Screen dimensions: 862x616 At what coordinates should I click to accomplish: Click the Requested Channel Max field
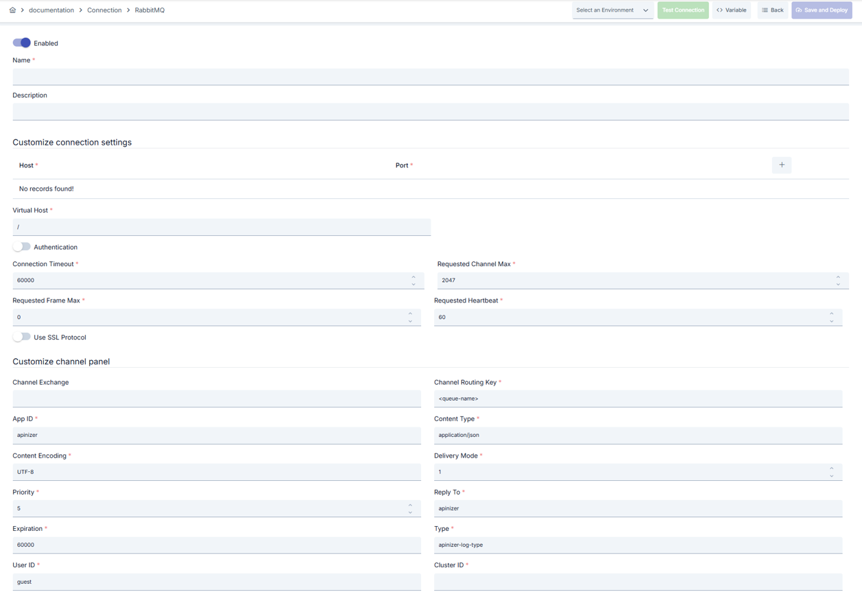[643, 281]
